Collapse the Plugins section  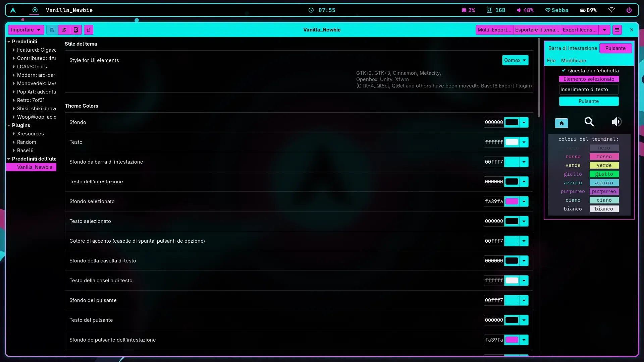[9, 125]
